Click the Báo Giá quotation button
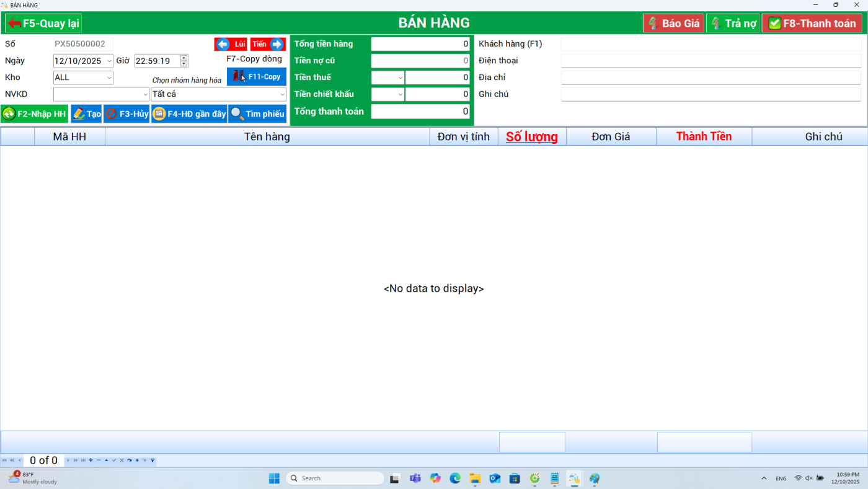 point(673,24)
